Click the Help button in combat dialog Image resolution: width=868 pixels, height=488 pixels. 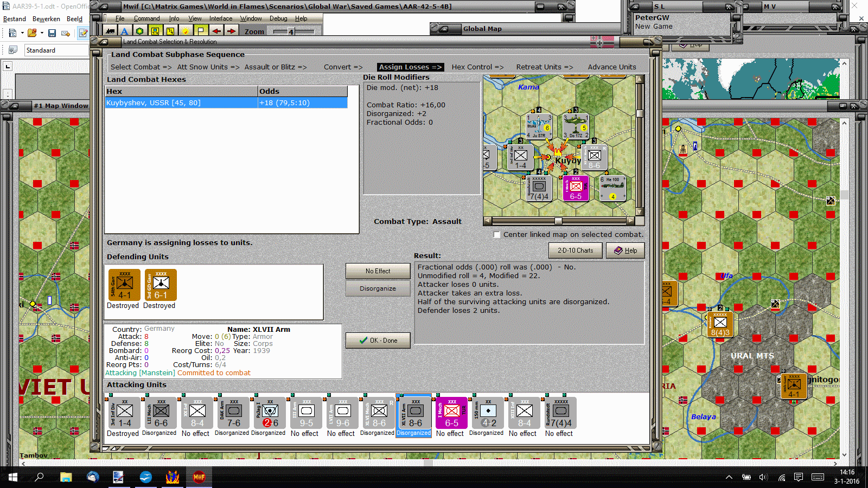(x=626, y=251)
